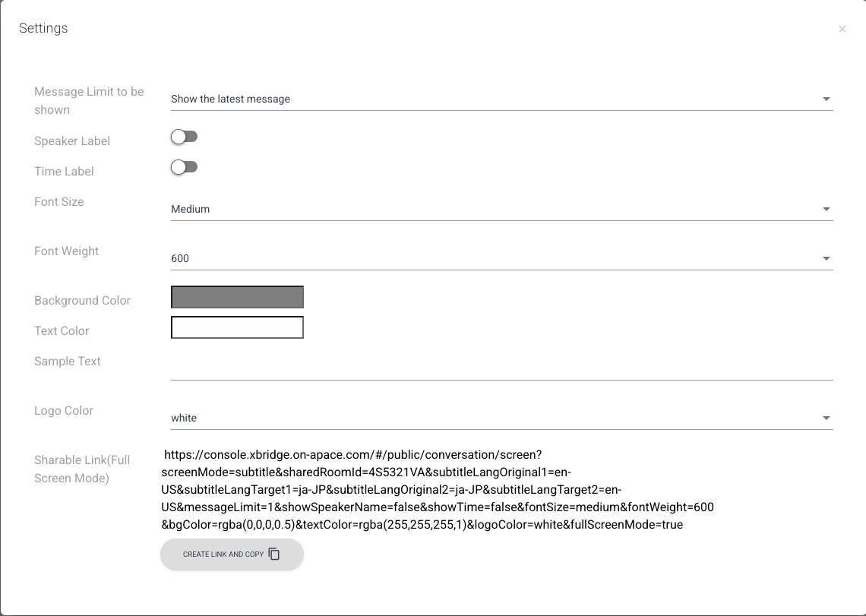This screenshot has width=866, height=616.
Task: Click the "Sharable Link(Full Screen Mode)" label
Action: click(x=82, y=469)
